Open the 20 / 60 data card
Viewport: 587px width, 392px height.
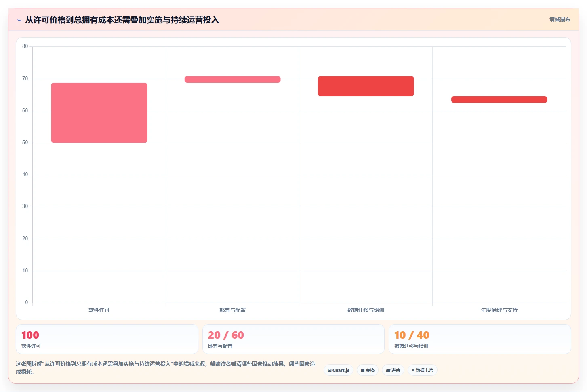[293, 339]
